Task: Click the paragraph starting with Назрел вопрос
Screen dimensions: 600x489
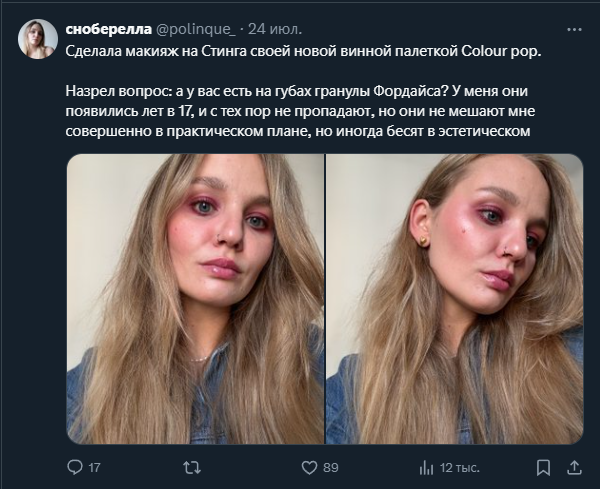Action: pos(300,108)
